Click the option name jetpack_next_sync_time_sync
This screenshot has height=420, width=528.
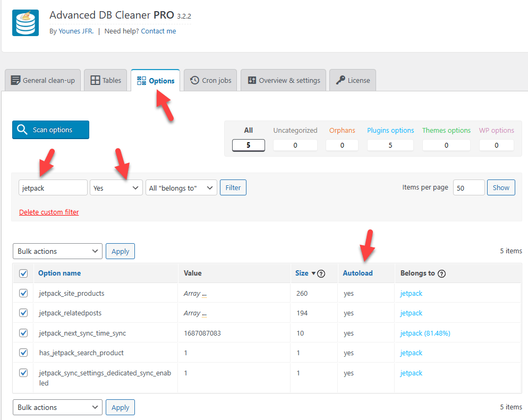click(82, 333)
